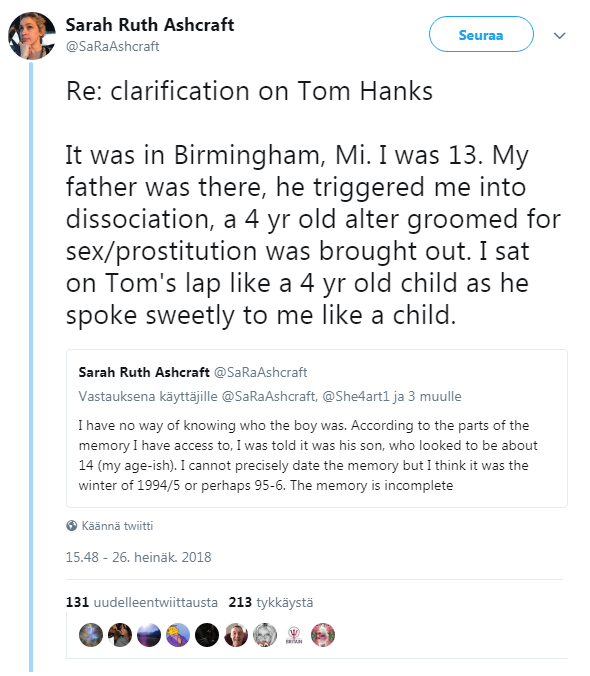Image resolution: width=590 pixels, height=676 pixels.
Task: Translate tweet via Käännä twiitti link
Action: (x=117, y=526)
